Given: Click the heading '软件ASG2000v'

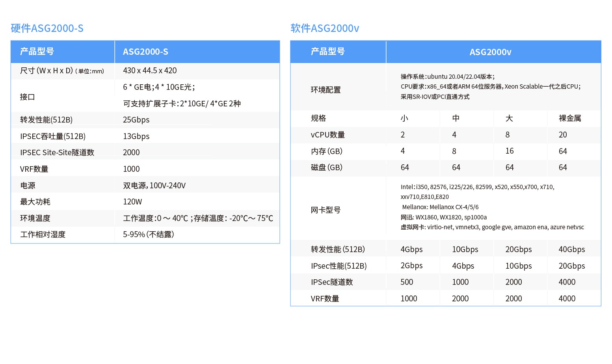Looking at the screenshot, I should (325, 28).
